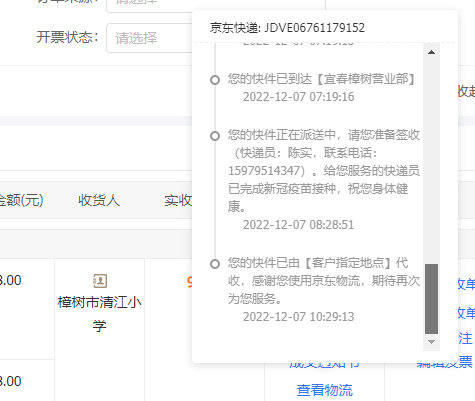Click the 收货人 column header
475x401 pixels.
(x=99, y=200)
